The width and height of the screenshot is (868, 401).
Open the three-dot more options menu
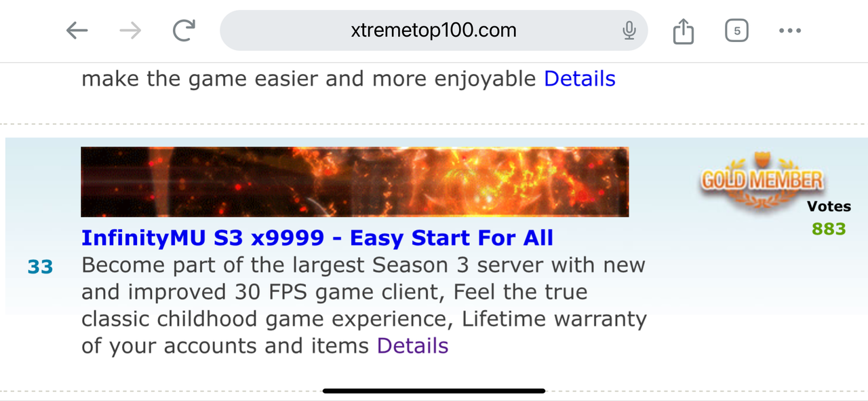click(790, 31)
